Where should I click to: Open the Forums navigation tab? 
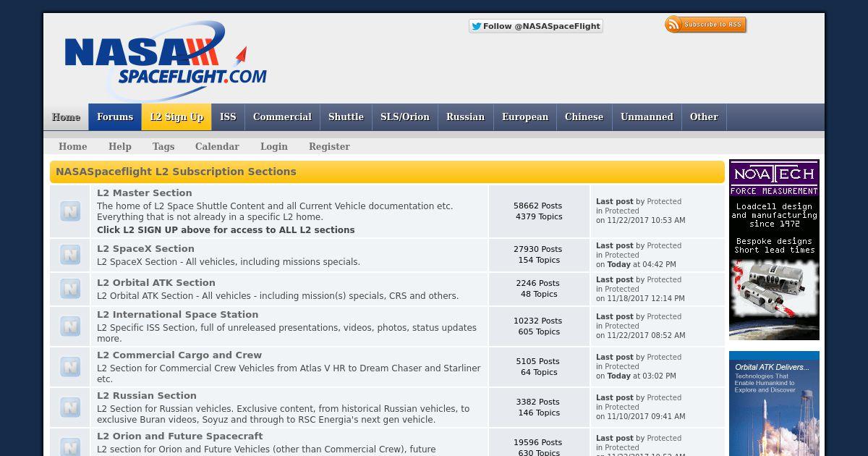[115, 117]
